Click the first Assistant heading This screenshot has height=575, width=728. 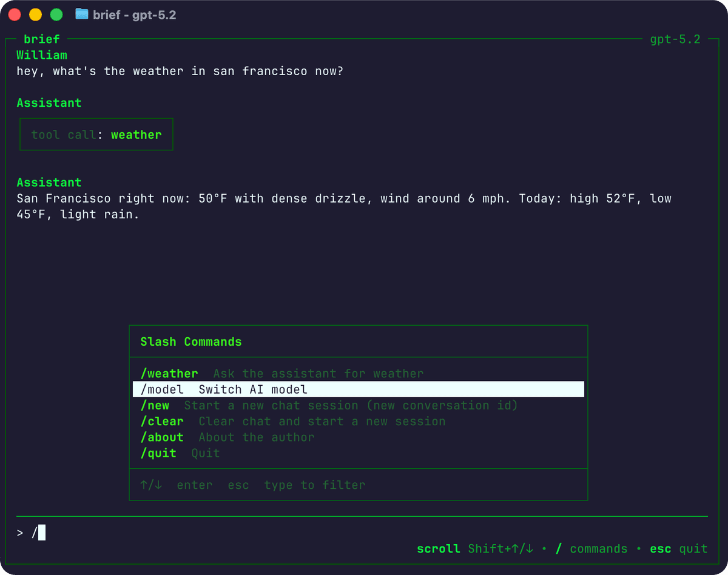[49, 103]
